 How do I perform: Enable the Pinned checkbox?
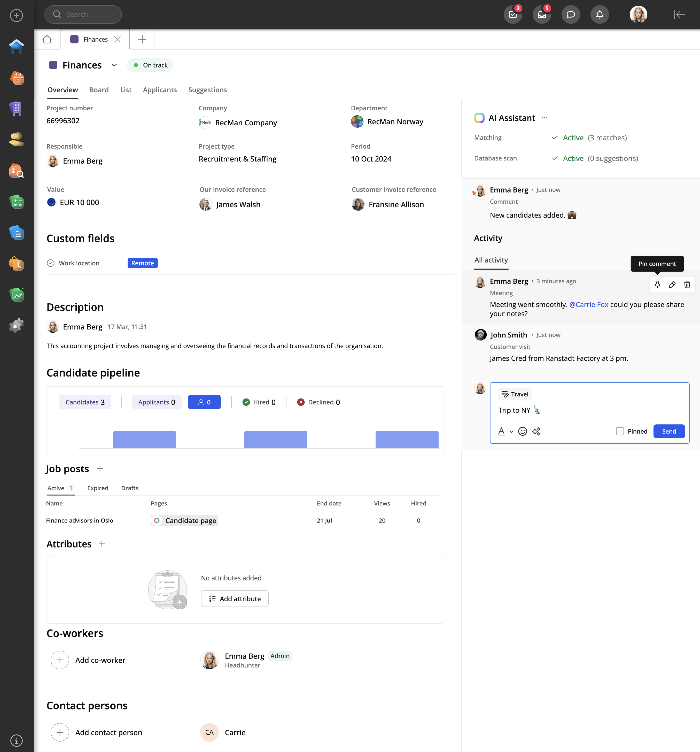pos(620,431)
